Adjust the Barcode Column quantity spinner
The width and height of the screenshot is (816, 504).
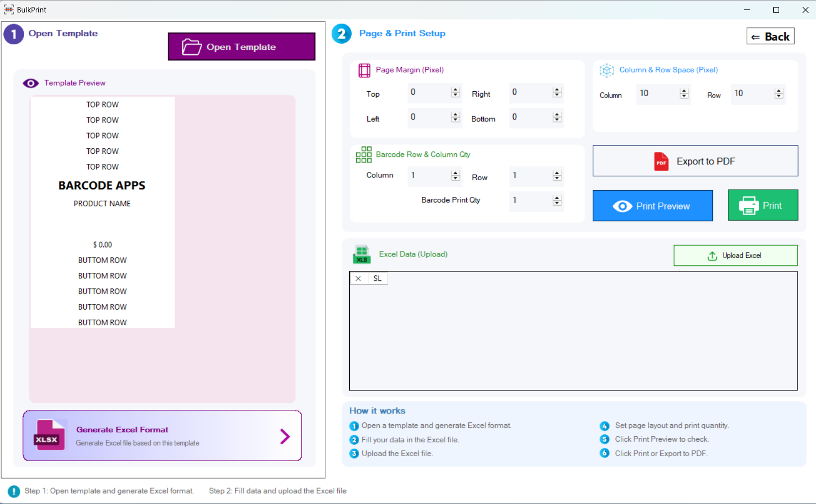coord(455,175)
